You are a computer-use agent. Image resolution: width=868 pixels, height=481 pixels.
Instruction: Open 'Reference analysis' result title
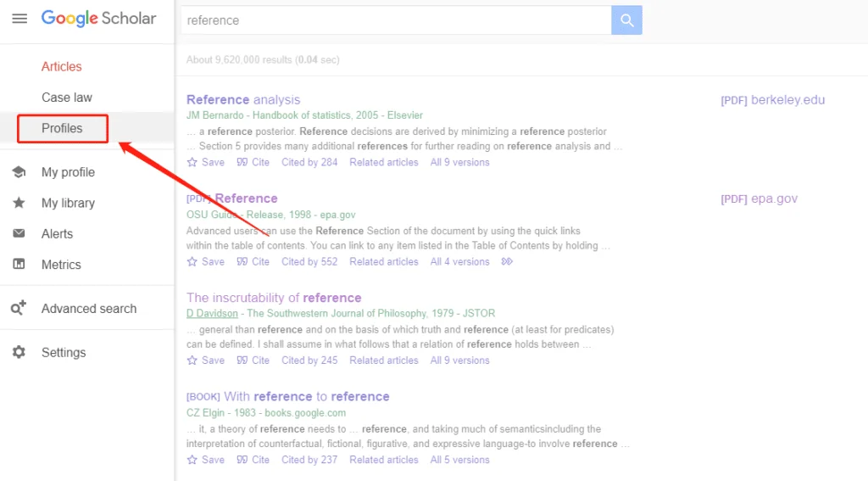243,100
